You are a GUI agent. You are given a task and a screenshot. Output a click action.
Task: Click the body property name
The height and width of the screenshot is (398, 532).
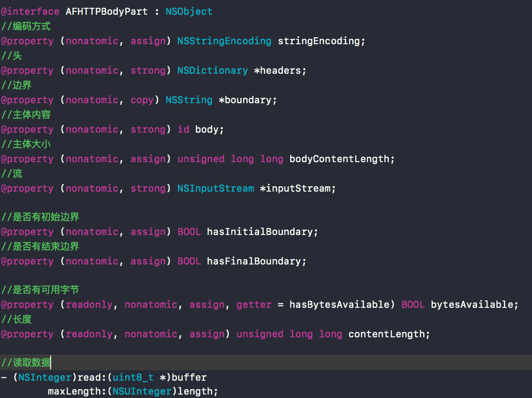pos(207,129)
